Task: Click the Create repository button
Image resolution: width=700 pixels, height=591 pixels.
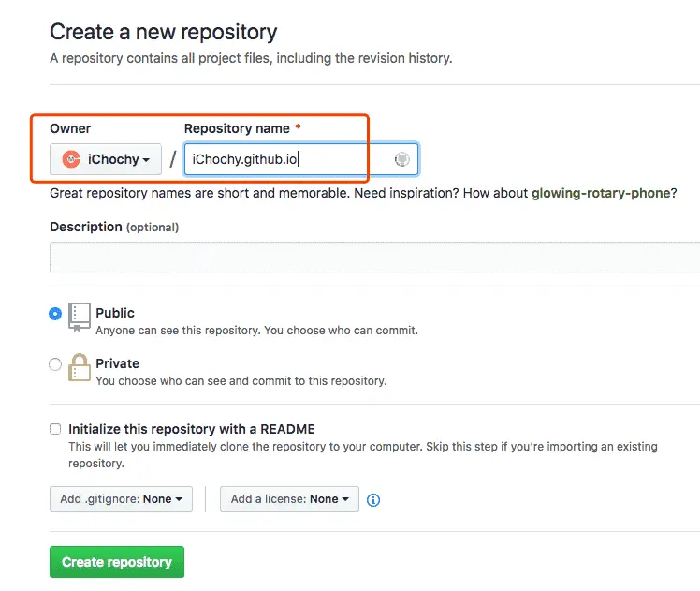Action: point(117,562)
